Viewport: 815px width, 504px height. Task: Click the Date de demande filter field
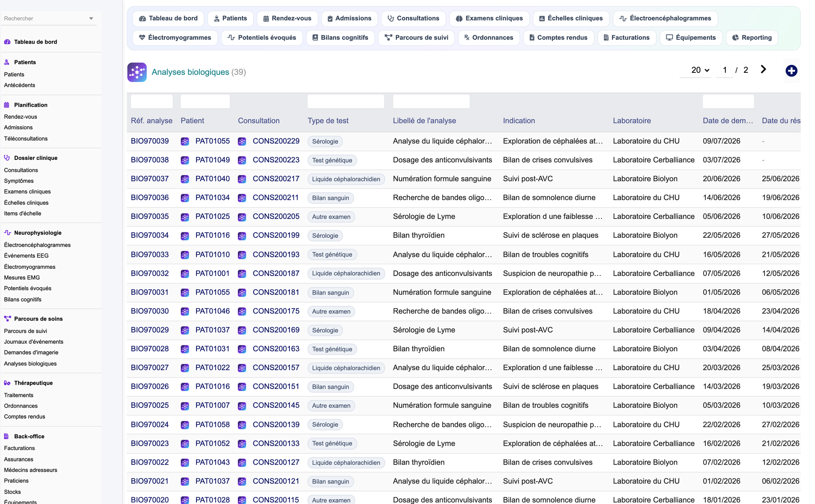(728, 102)
